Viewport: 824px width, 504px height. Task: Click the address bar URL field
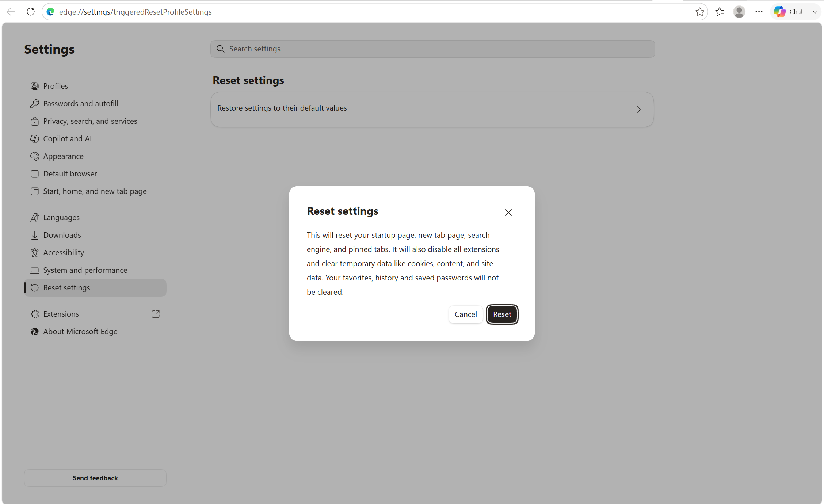tap(374, 12)
